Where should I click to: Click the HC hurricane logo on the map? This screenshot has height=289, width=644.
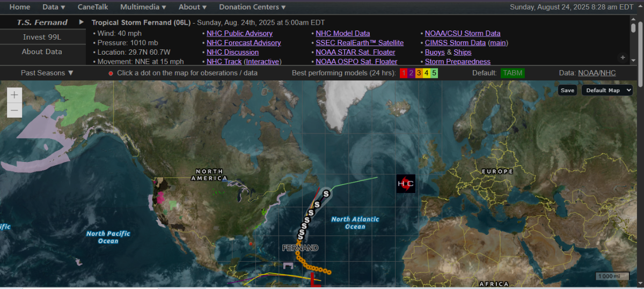coord(406,184)
